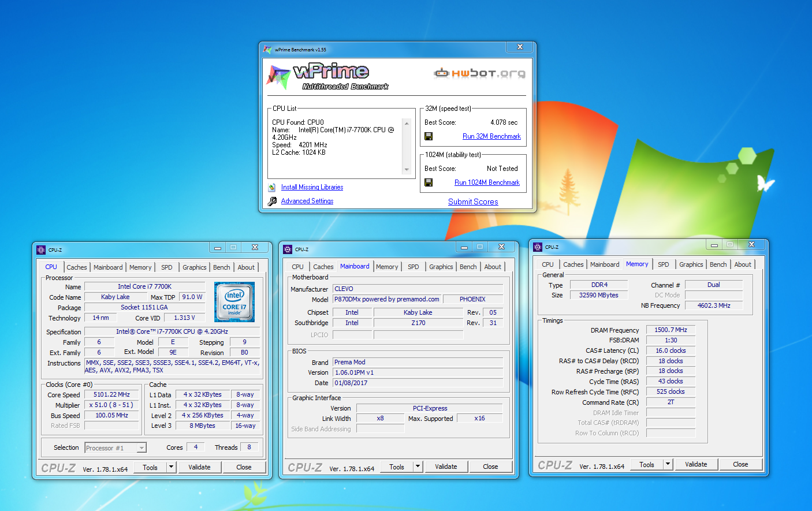812x511 pixels.
Task: Click the NB Frequency value 4602.3 MHz
Action: [714, 305]
